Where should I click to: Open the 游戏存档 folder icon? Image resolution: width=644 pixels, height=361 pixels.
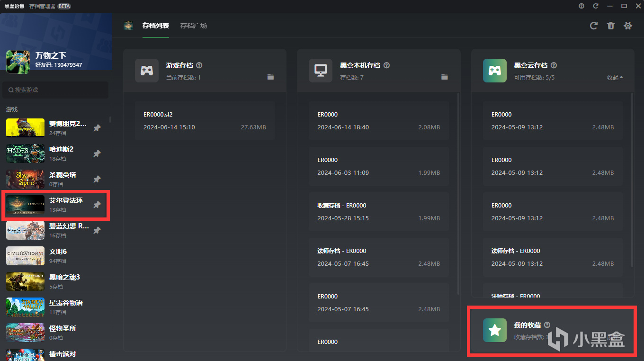[270, 77]
